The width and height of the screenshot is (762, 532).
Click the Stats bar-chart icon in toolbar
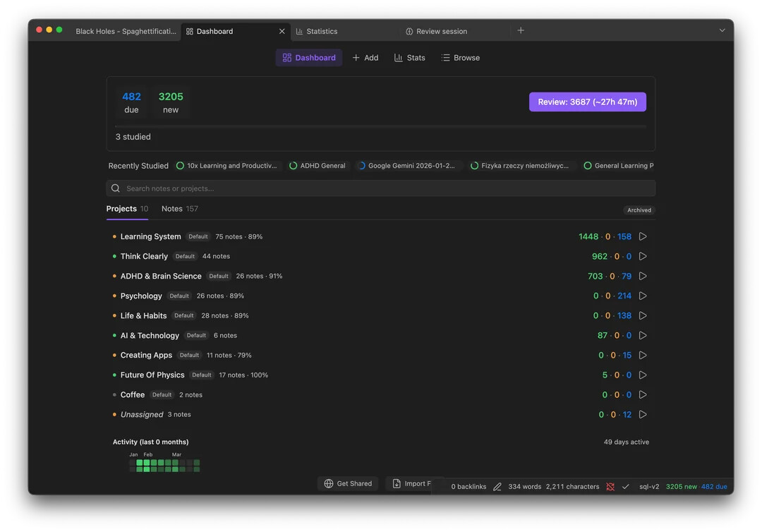[399, 58]
